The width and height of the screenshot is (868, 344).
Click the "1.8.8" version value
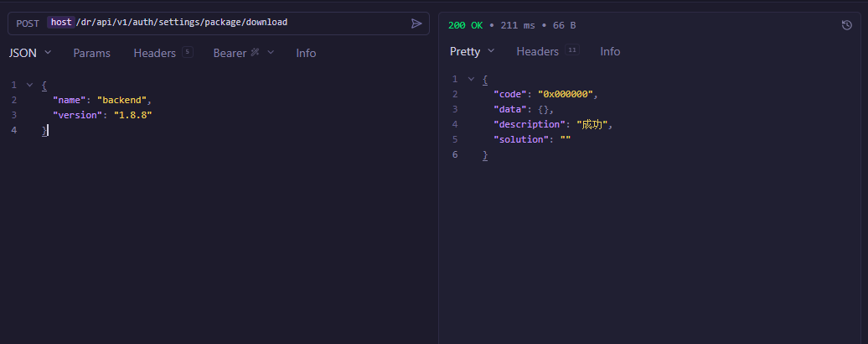click(132, 115)
